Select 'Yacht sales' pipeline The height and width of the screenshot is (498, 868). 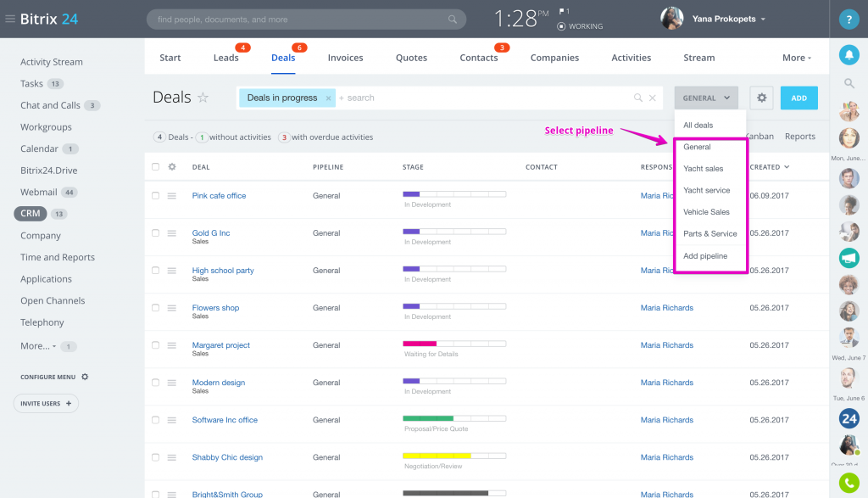tap(703, 168)
